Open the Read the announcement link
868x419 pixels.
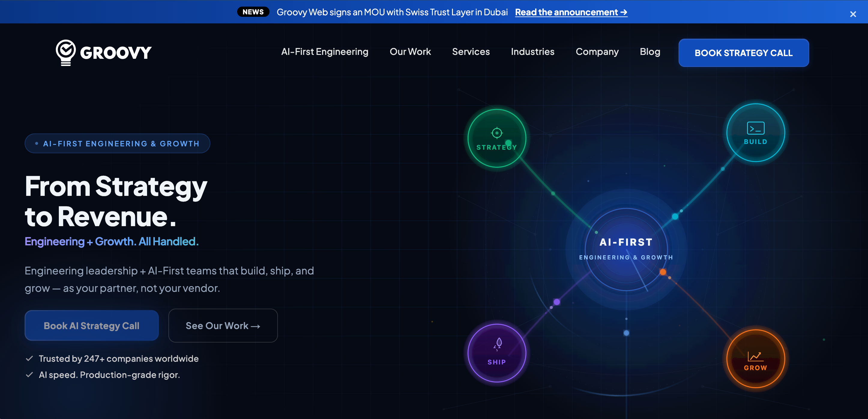click(571, 12)
